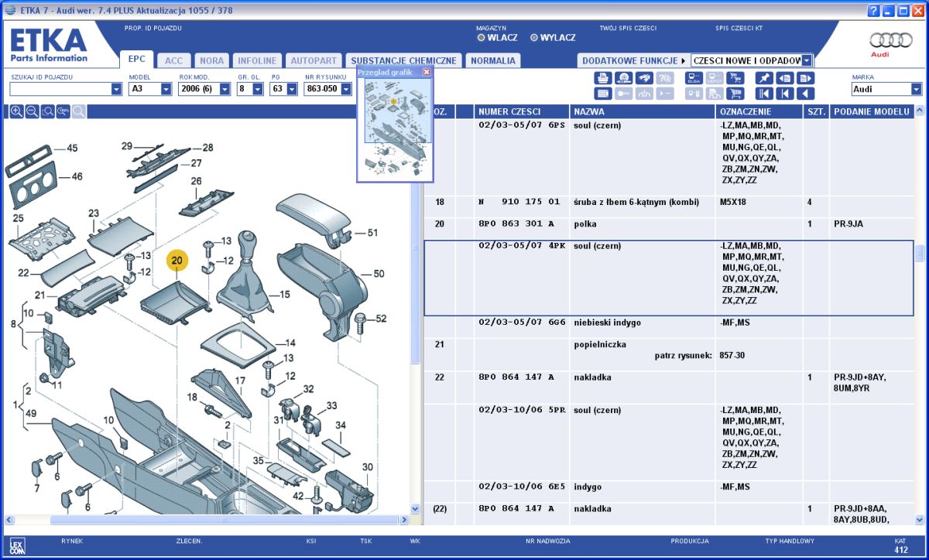Open the SZUKAJ ID POJAZDU dropdown
The height and width of the screenshot is (560, 929).
coord(116,89)
